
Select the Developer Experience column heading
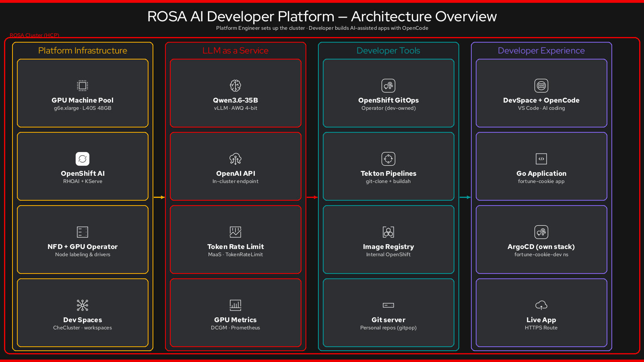tap(541, 51)
